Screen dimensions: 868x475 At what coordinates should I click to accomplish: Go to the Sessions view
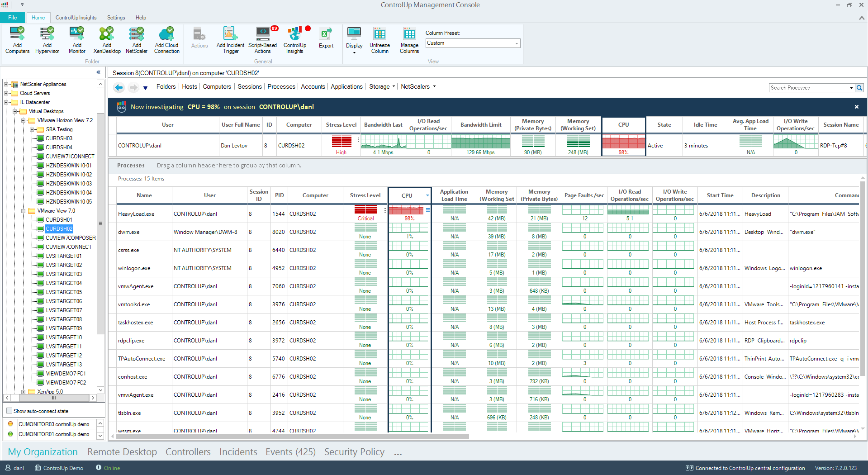250,86
